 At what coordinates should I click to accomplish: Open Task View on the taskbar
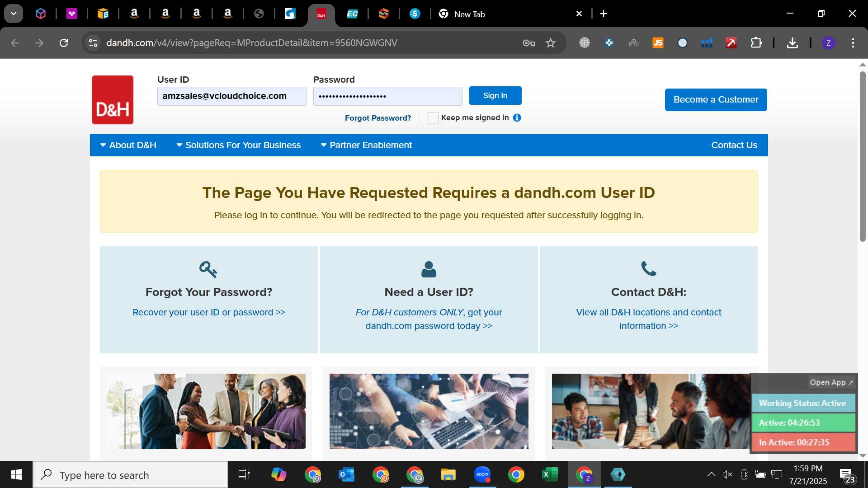[x=244, y=474]
